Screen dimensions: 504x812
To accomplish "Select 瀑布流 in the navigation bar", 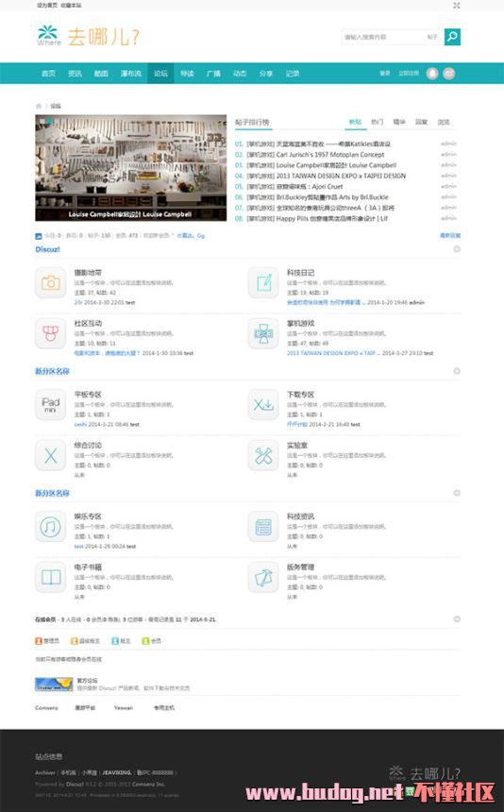I will point(131,74).
